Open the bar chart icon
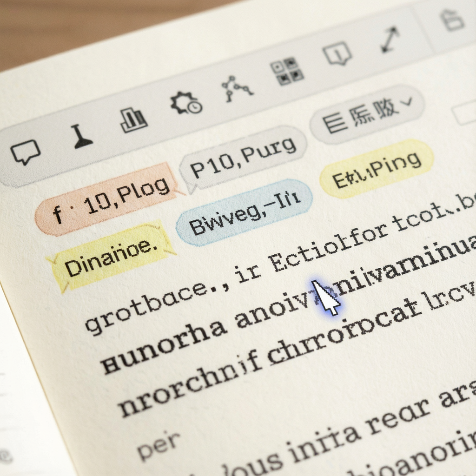 tap(133, 120)
